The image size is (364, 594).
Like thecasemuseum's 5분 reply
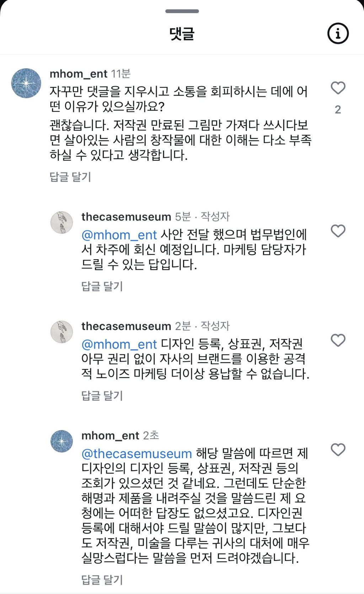(x=338, y=231)
